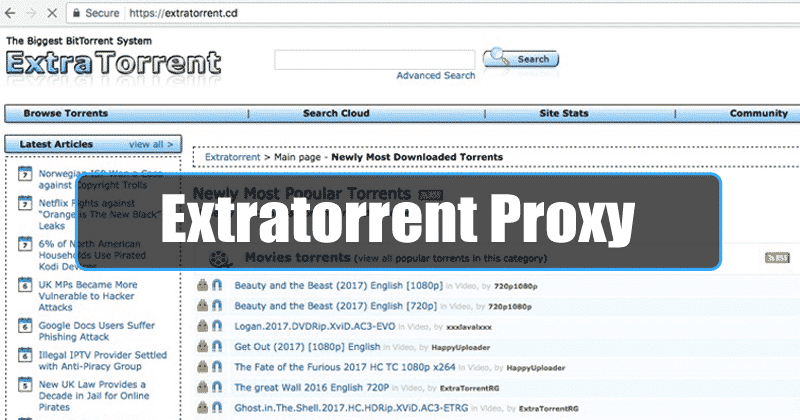Click the film reel Movies torrents icon

click(217, 258)
